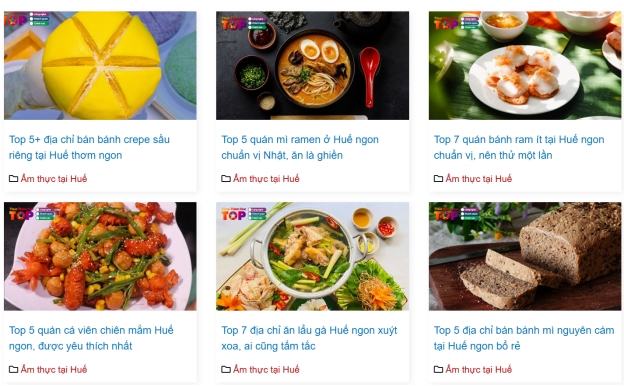The image size is (624, 386).
Task: Click the folder icon under the lẩu gà article
Action: click(x=226, y=369)
